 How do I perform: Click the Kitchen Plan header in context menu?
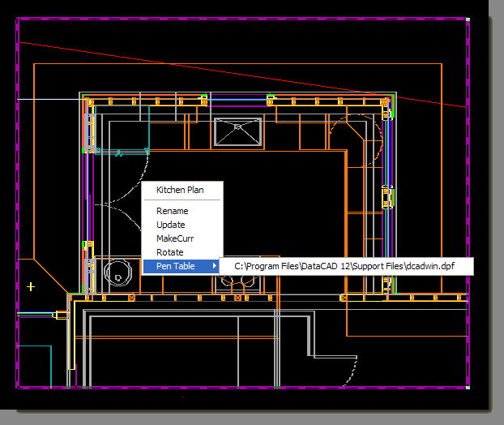click(x=180, y=190)
